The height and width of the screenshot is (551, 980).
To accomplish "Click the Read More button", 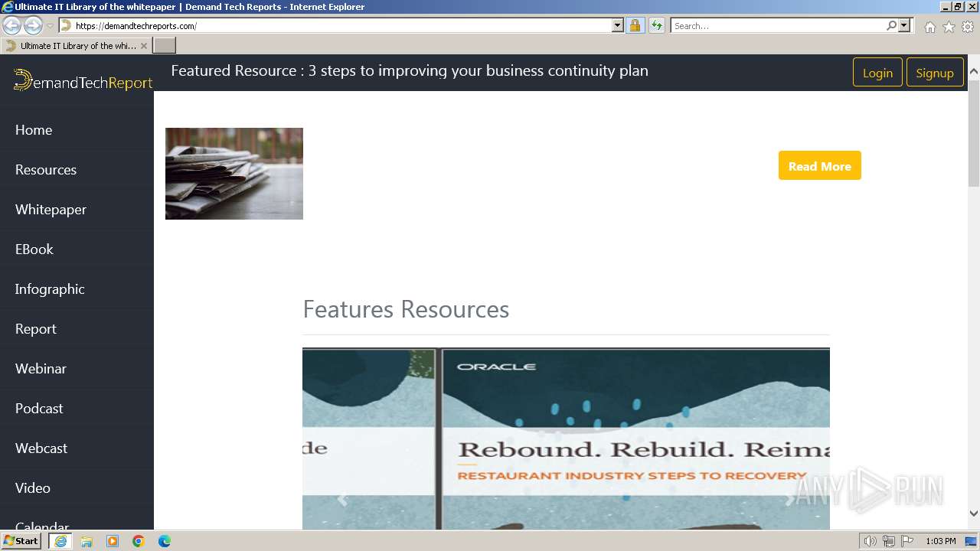I will click(820, 165).
